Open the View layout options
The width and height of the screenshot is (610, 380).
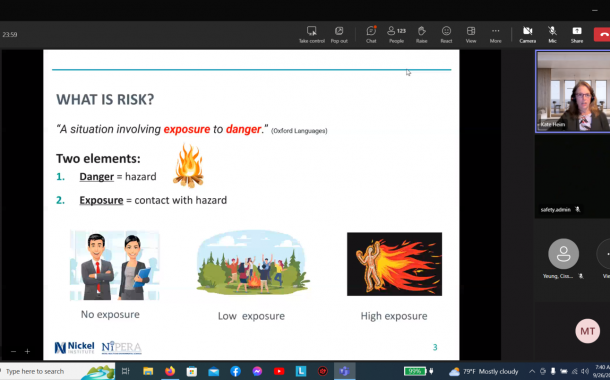pos(471,34)
